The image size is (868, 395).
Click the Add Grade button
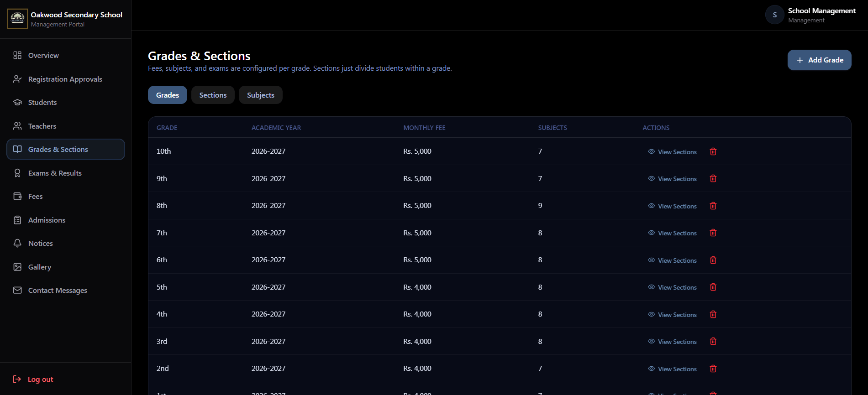(x=819, y=60)
